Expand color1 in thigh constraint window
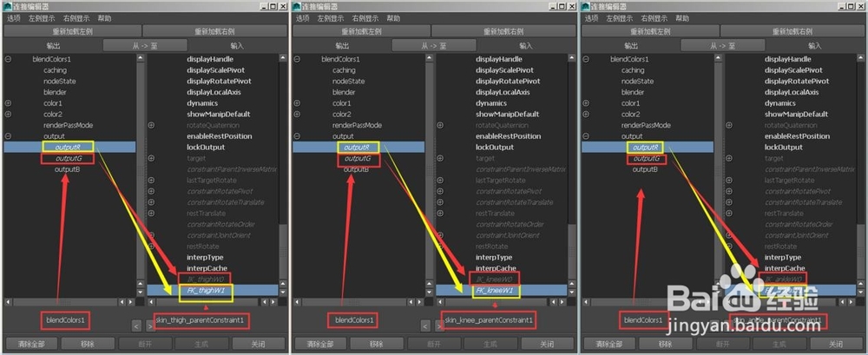 coord(8,103)
